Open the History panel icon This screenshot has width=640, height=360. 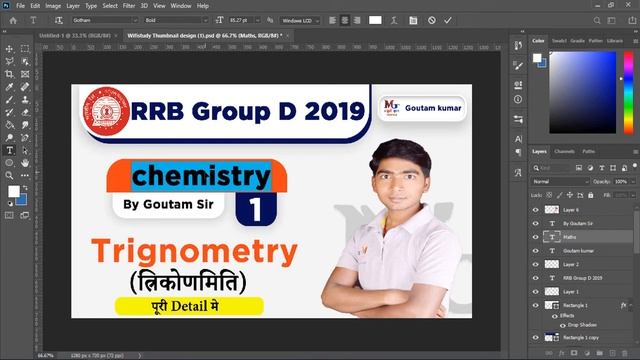(x=518, y=45)
